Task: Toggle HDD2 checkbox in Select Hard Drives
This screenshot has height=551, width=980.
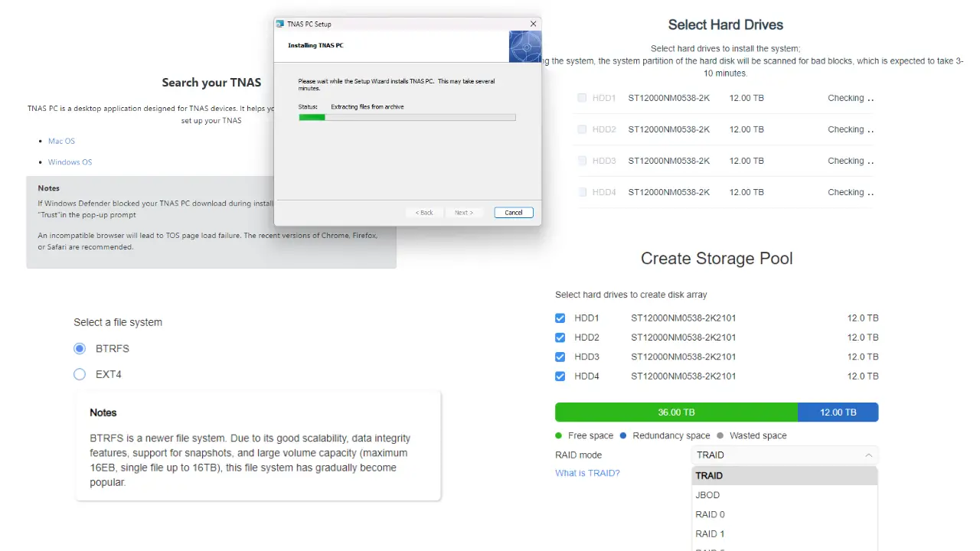Action: pos(582,129)
